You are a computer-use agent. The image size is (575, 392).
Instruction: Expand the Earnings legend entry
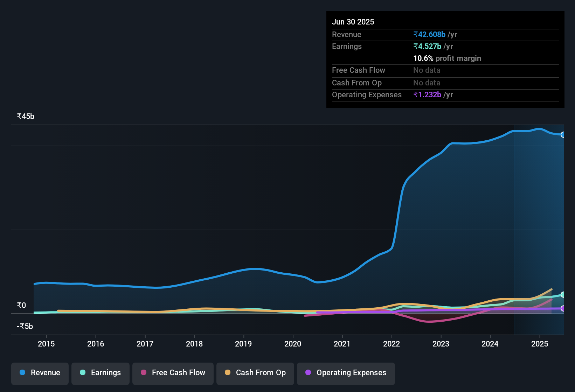point(100,373)
